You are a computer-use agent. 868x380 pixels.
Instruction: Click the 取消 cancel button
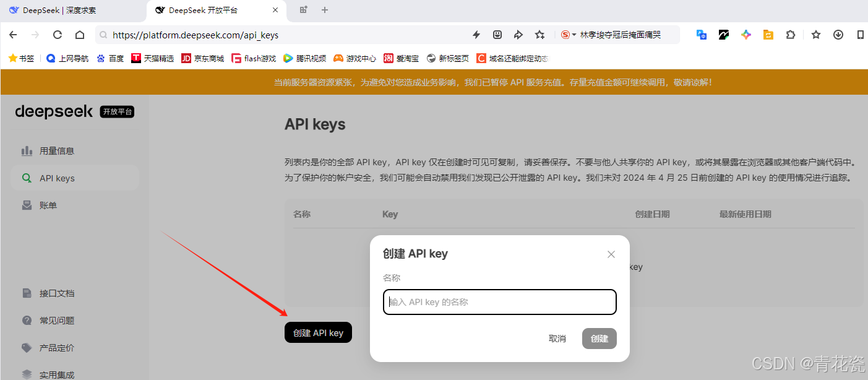pyautogui.click(x=557, y=338)
